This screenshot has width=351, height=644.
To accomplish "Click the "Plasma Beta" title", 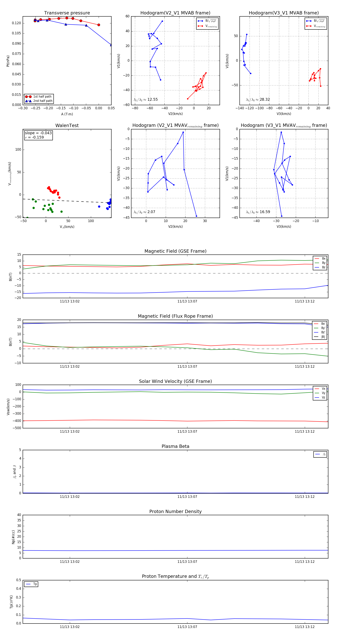I will [175, 446].
